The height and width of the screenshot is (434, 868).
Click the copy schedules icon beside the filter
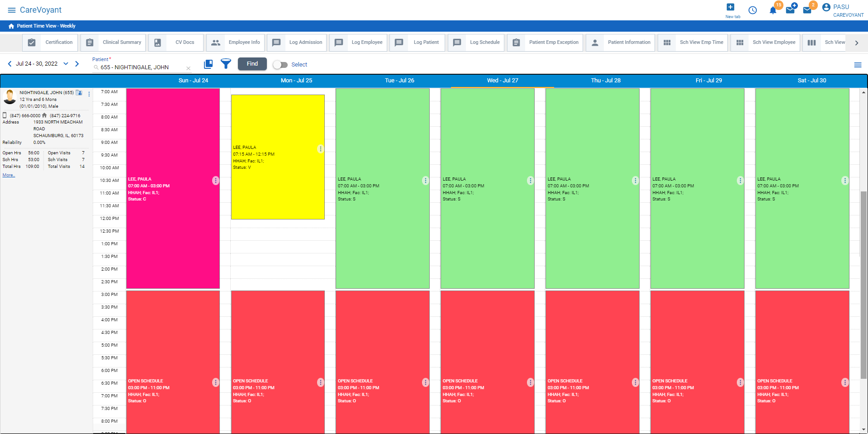pos(208,64)
